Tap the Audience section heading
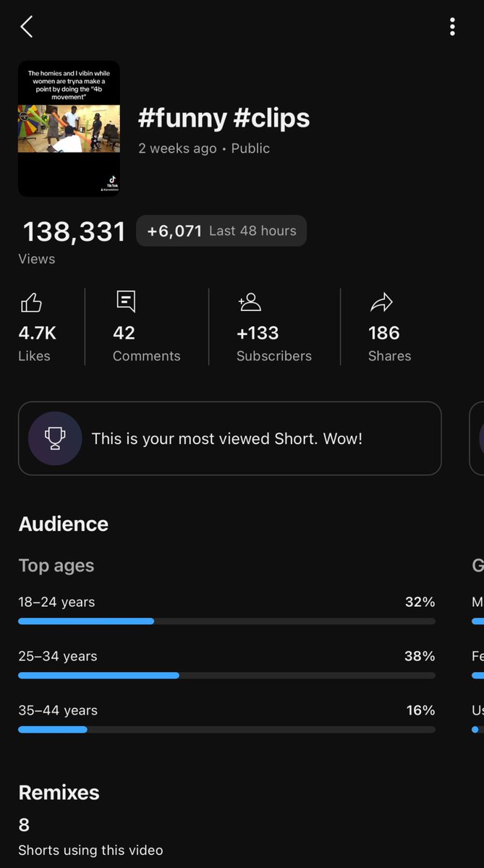 point(64,524)
